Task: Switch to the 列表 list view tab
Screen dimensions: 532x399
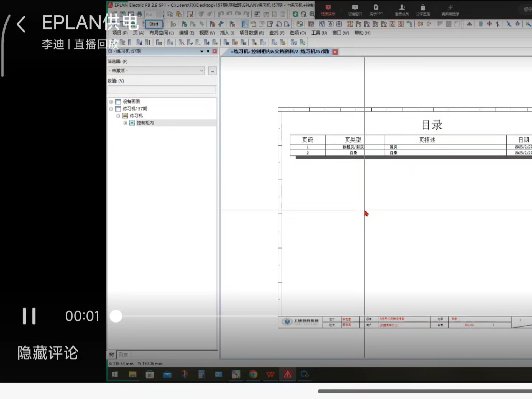Action: point(123,354)
